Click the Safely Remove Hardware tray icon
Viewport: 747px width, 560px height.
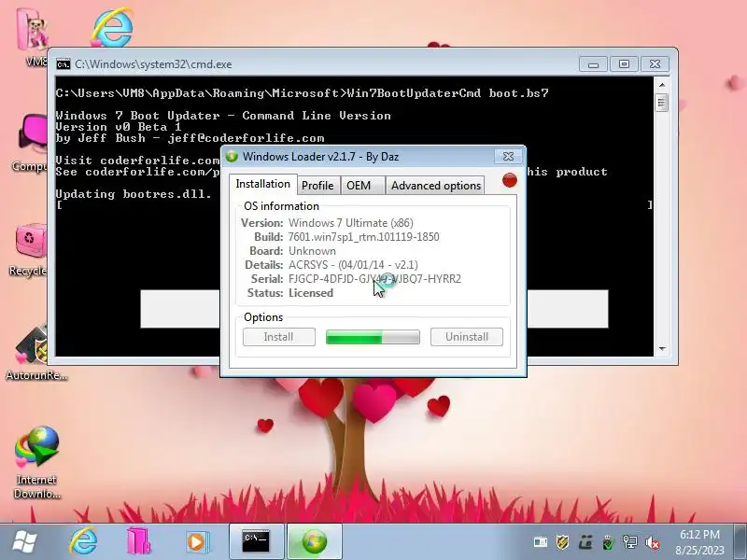(608, 542)
